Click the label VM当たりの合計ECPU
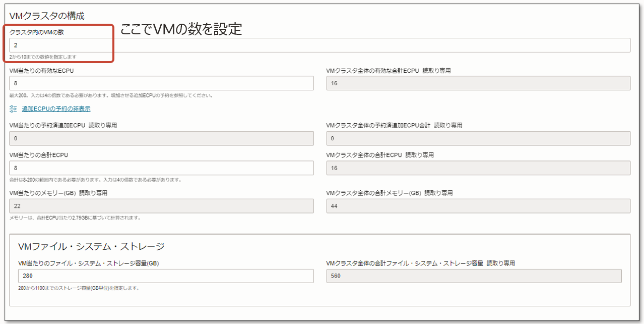The width and height of the screenshot is (644, 324). pos(38,155)
